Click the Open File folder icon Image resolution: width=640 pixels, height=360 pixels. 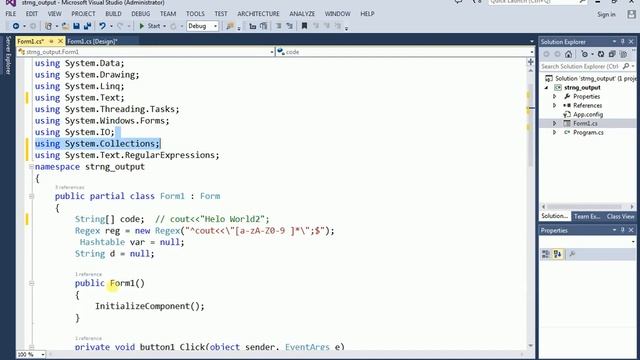65,26
